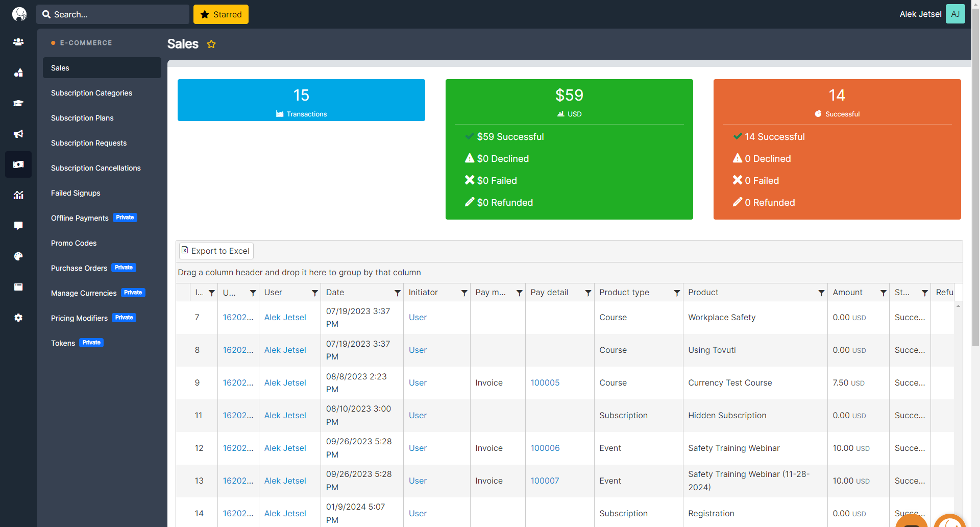Open the shapes content icon in sidebar
This screenshot has width=980, height=527.
pos(18,73)
